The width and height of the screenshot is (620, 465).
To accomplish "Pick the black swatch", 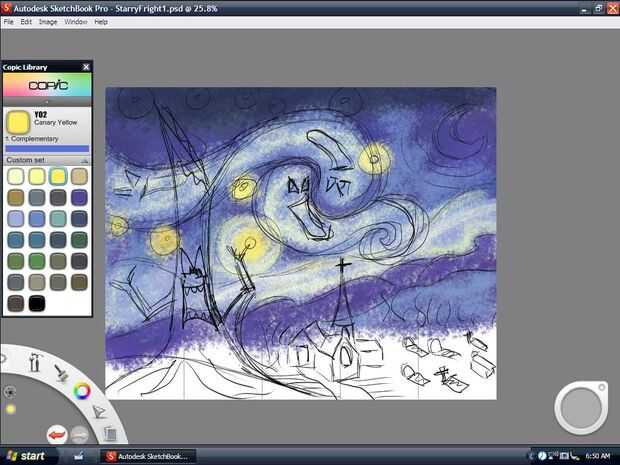I will [x=37, y=303].
